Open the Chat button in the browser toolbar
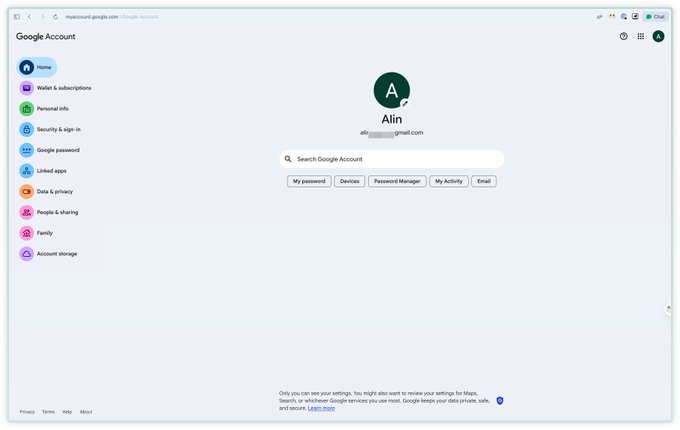Screen dimensions: 680x430 click(655, 16)
